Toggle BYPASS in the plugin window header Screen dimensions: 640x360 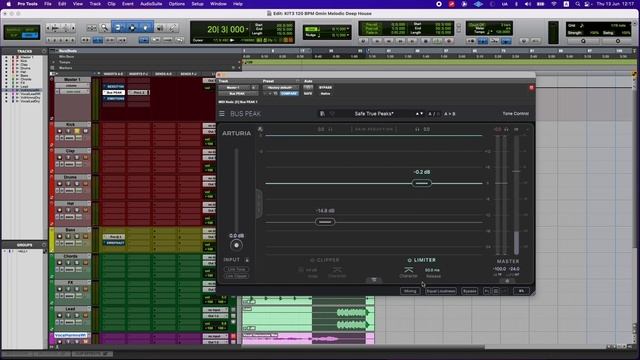(x=325, y=87)
